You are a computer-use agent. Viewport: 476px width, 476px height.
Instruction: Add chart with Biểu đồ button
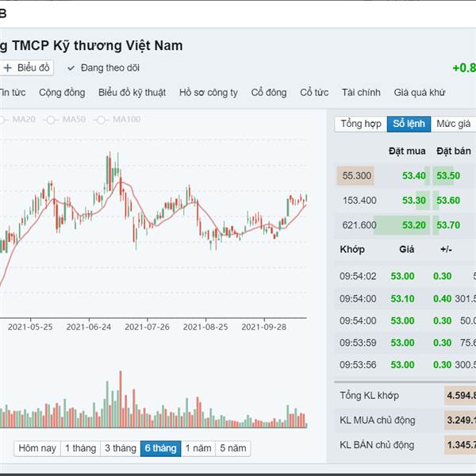pos(27,67)
